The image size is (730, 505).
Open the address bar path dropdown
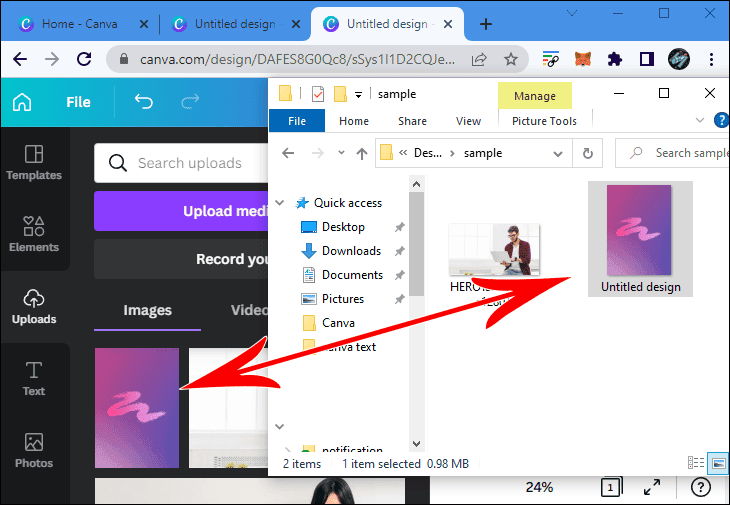[x=560, y=154]
